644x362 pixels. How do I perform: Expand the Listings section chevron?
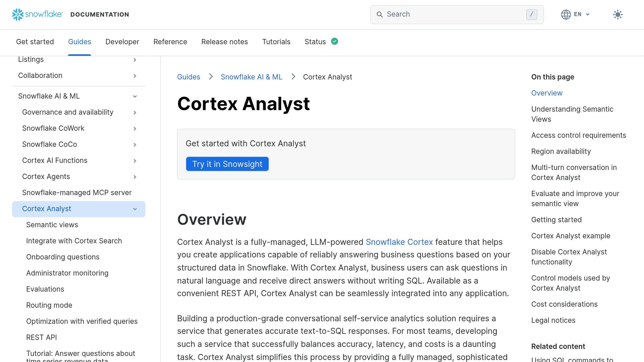pyautogui.click(x=135, y=60)
